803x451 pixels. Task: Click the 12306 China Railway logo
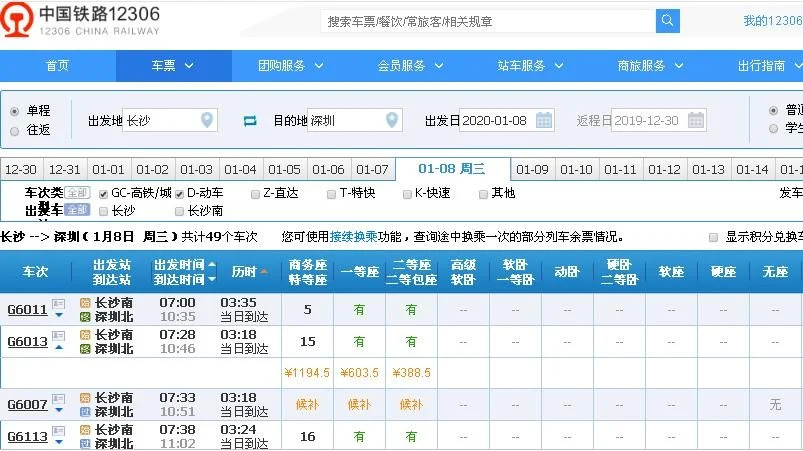click(x=80, y=19)
